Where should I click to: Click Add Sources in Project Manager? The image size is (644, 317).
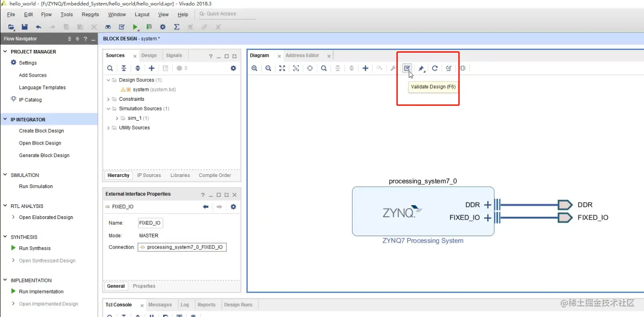click(x=33, y=75)
